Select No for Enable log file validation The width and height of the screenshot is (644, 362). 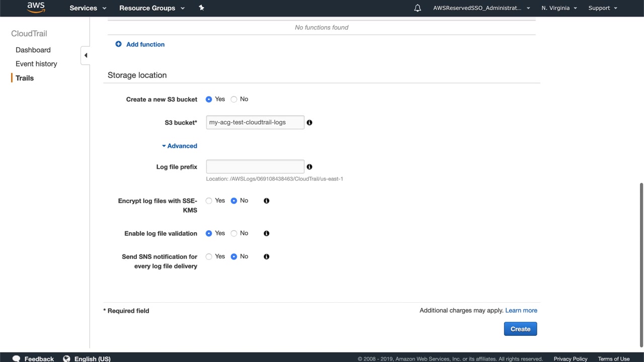[x=234, y=233]
